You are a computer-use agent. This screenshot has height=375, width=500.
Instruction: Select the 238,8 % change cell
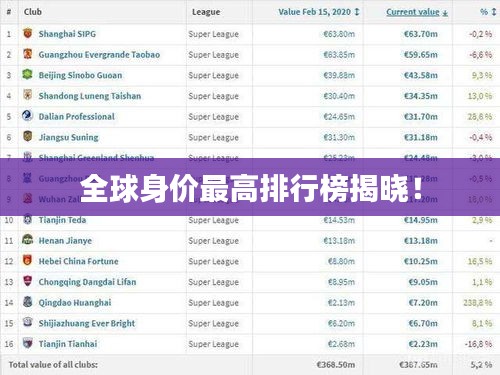pos(478,303)
